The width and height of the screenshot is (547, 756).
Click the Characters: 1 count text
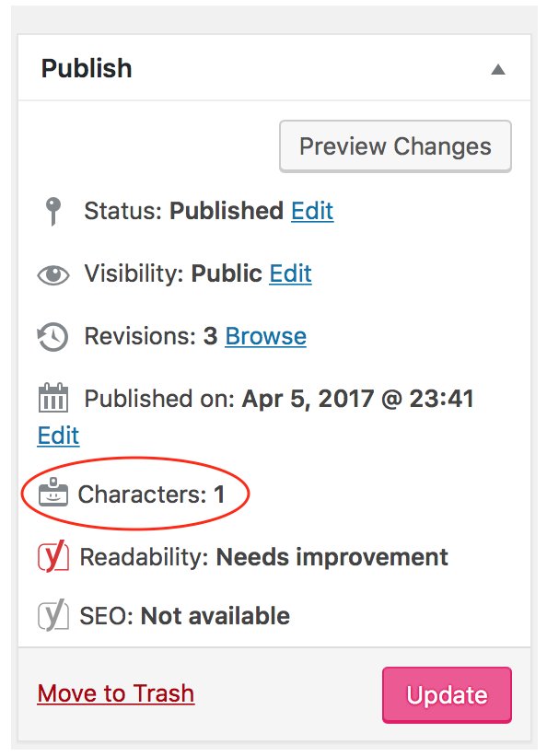(x=151, y=494)
